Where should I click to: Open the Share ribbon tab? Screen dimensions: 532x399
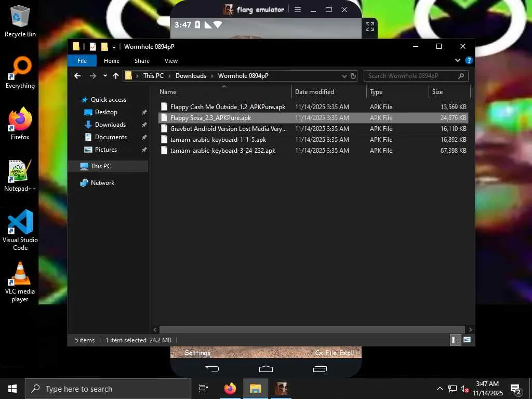pos(142,61)
